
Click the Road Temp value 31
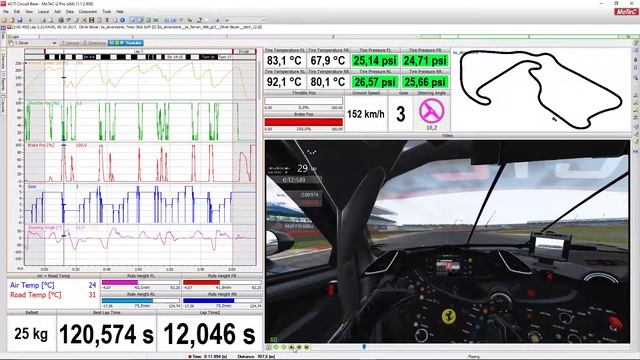(92, 295)
